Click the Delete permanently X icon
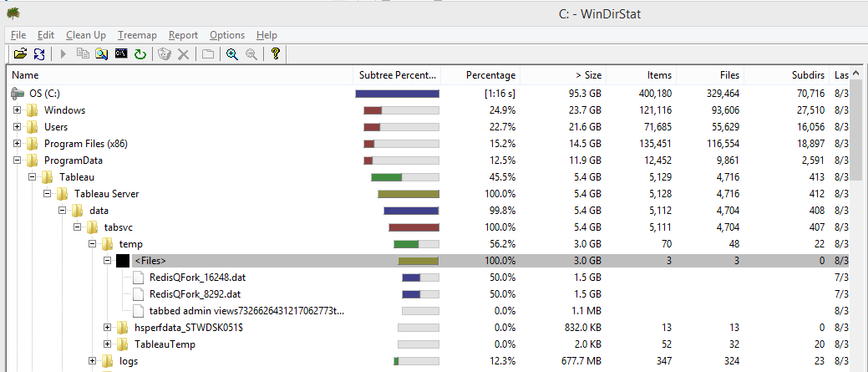This screenshot has height=372, width=868. click(x=183, y=54)
